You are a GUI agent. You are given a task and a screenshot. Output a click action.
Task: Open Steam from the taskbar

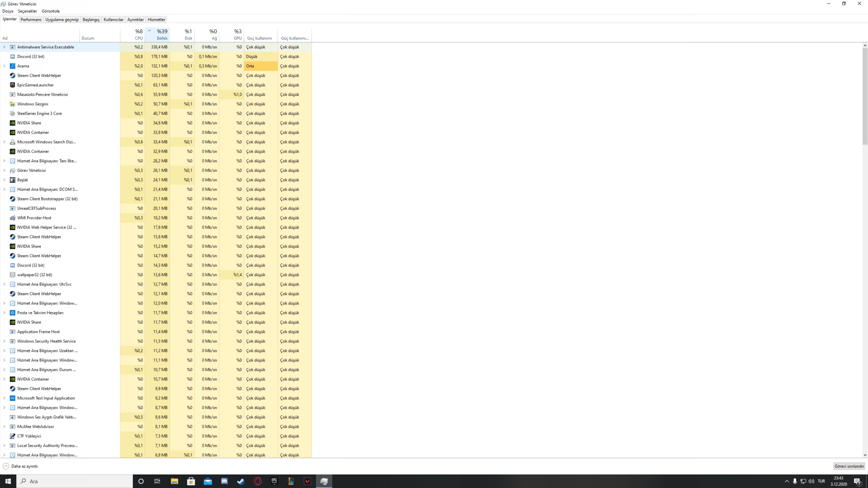(x=241, y=481)
